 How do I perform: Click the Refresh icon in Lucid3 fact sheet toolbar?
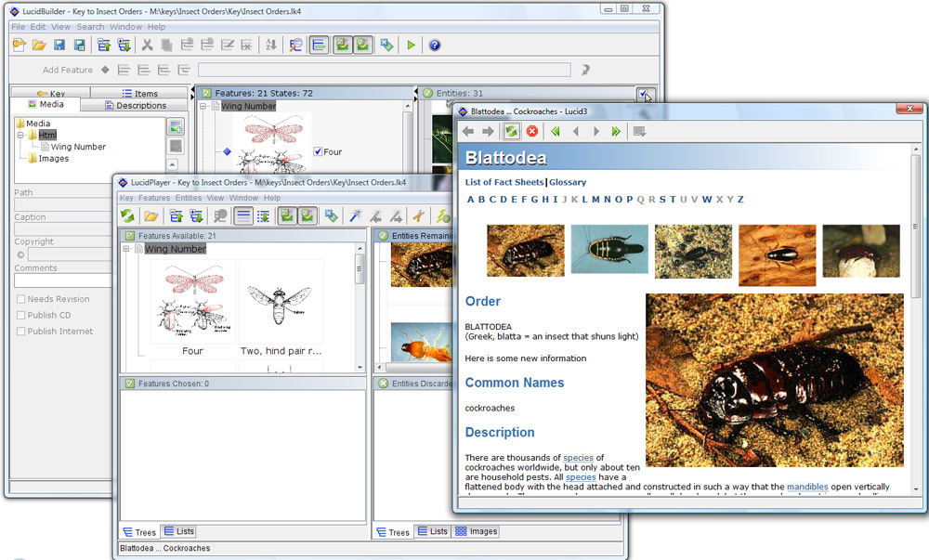[511, 132]
